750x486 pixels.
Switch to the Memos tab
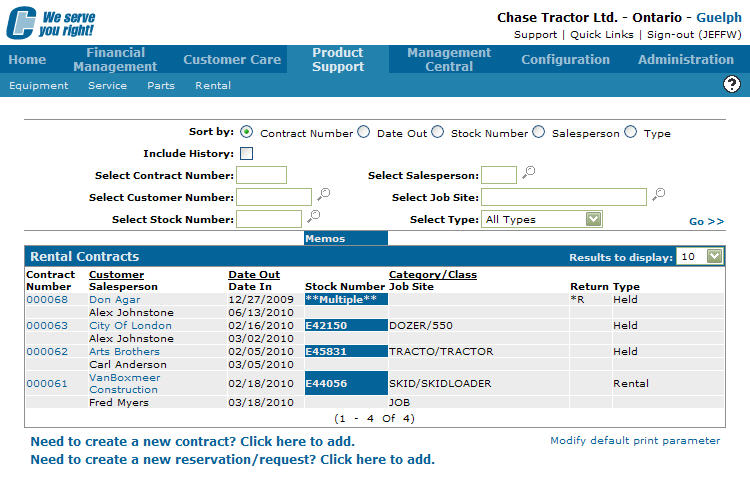click(346, 238)
